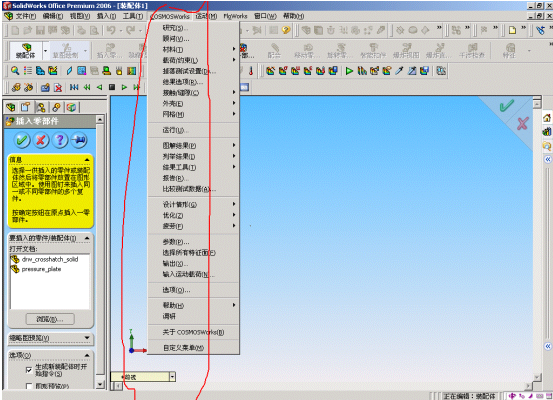Expand the 缩略图预览 section
Image resolution: width=553 pixels, height=400 pixels.
coord(87,338)
